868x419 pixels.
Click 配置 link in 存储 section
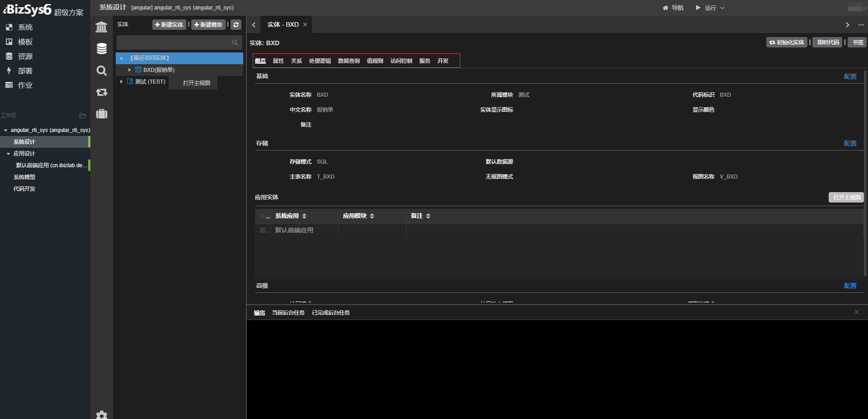(x=850, y=143)
